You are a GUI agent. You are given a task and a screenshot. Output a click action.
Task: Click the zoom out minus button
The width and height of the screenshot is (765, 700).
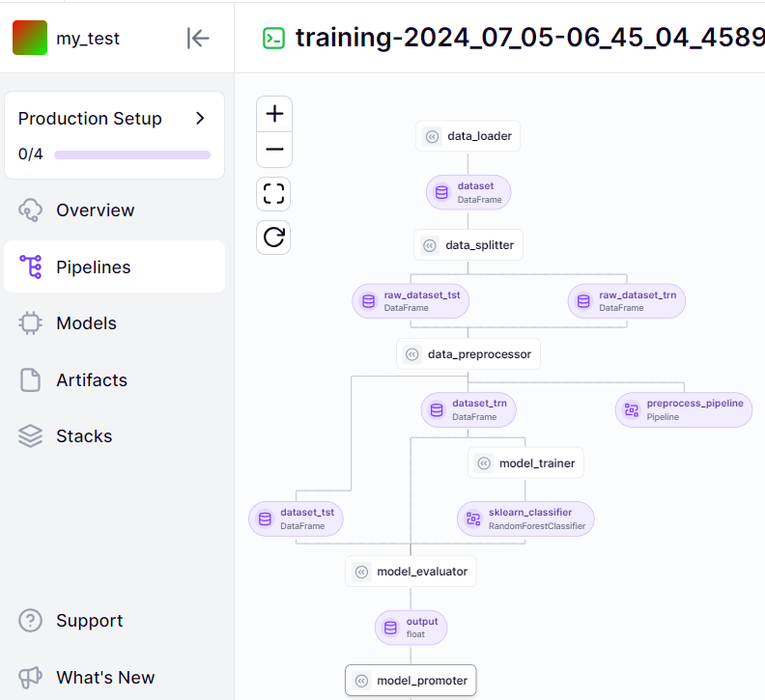pyautogui.click(x=274, y=150)
